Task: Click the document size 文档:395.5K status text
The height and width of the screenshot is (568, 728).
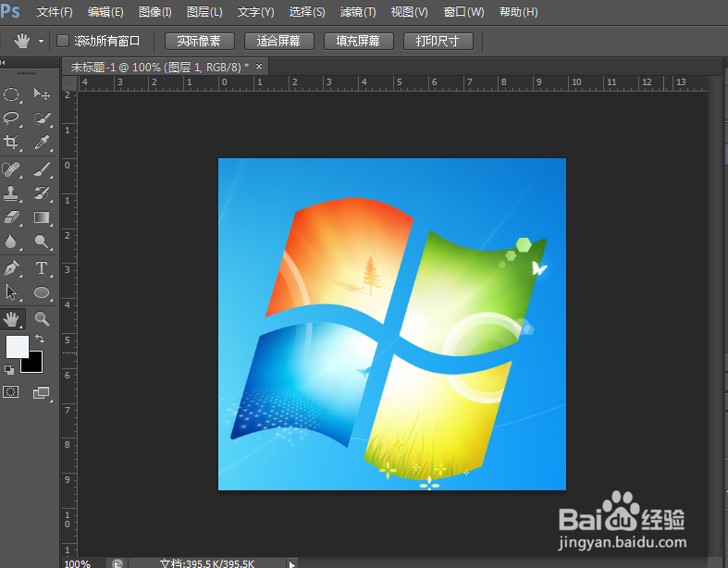Action: pyautogui.click(x=207, y=563)
